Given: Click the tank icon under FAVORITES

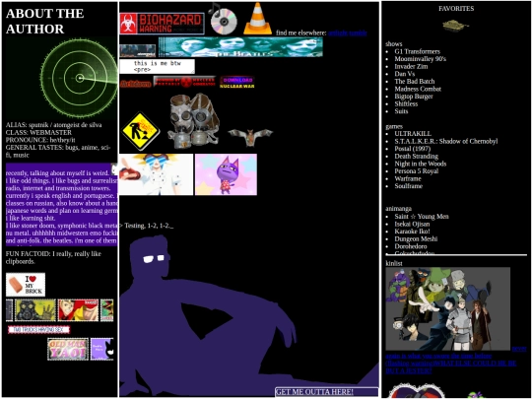Looking at the screenshot, I should 456,25.
